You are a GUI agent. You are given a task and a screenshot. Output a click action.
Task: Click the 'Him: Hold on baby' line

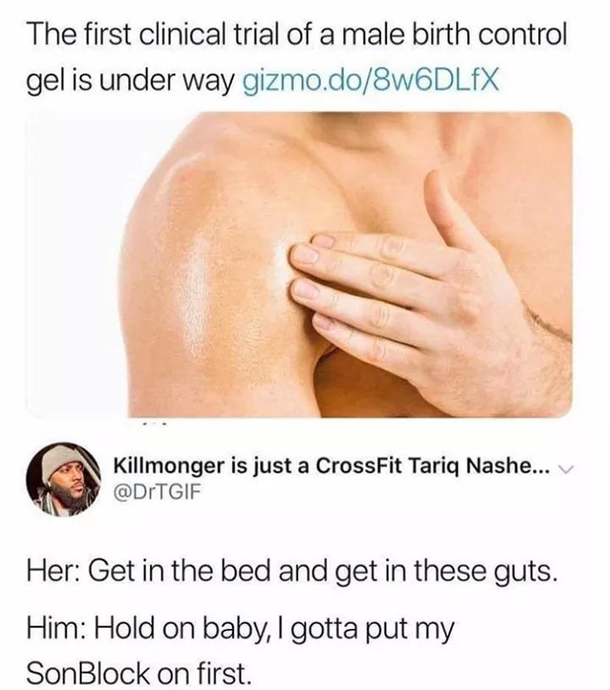coord(240,629)
